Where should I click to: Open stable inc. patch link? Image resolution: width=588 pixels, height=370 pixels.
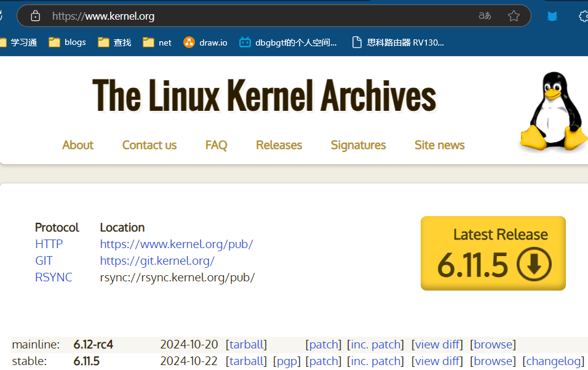tap(375, 361)
